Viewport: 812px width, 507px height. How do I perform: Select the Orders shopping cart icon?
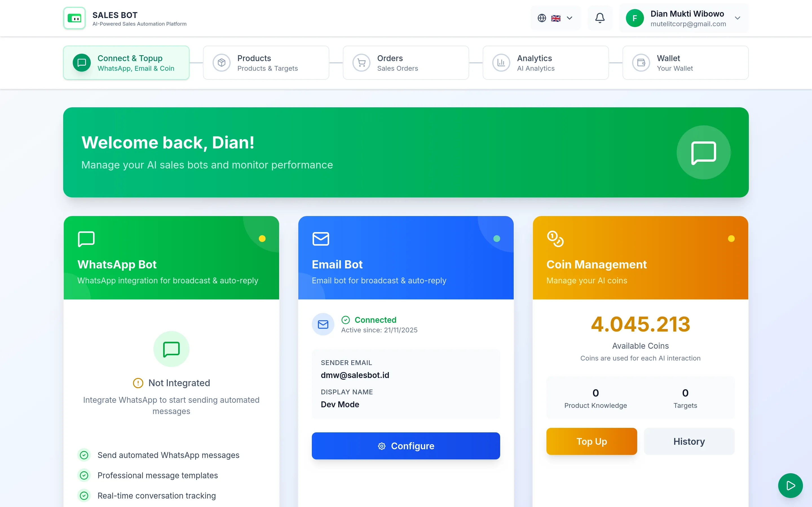pos(361,62)
